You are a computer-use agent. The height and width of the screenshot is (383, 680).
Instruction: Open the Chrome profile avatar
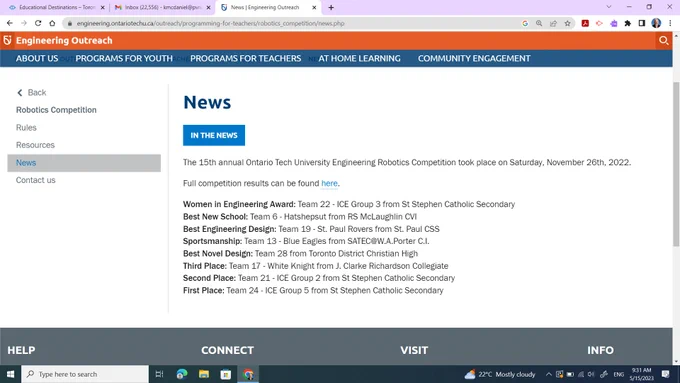[x=656, y=23]
